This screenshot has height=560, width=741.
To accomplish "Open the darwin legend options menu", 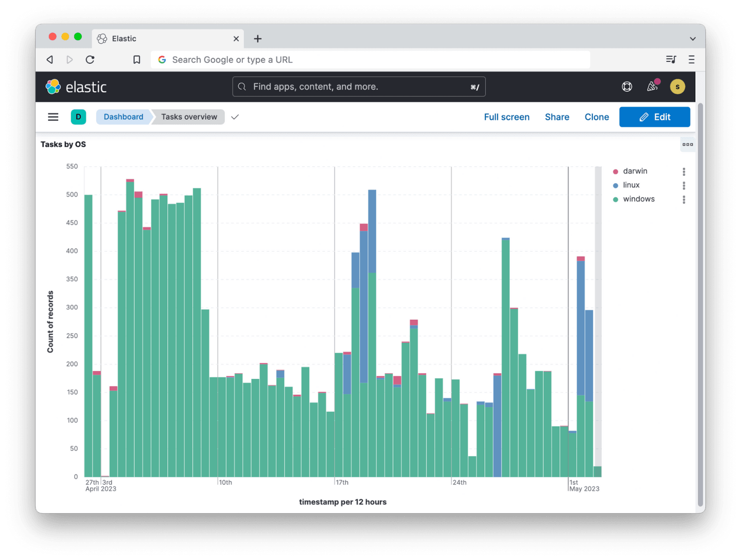I will pos(684,171).
